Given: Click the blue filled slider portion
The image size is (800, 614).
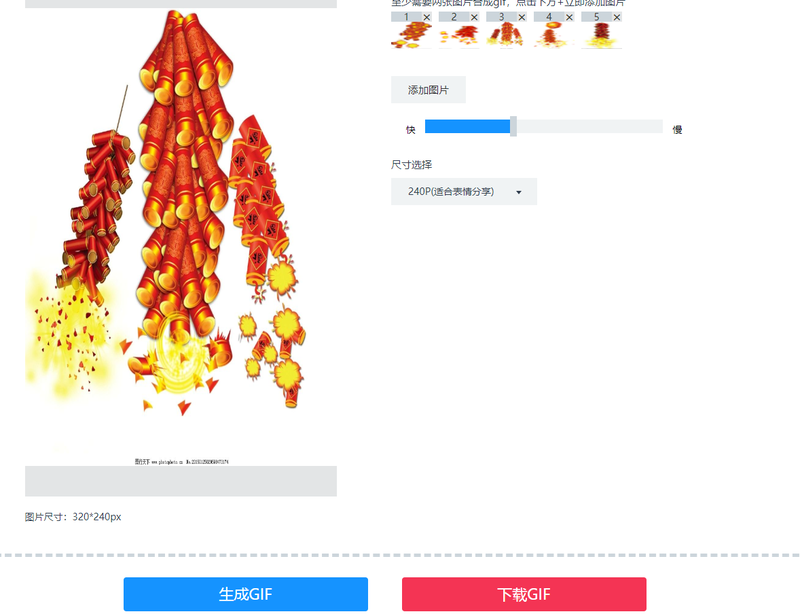Looking at the screenshot, I should pos(467,126).
